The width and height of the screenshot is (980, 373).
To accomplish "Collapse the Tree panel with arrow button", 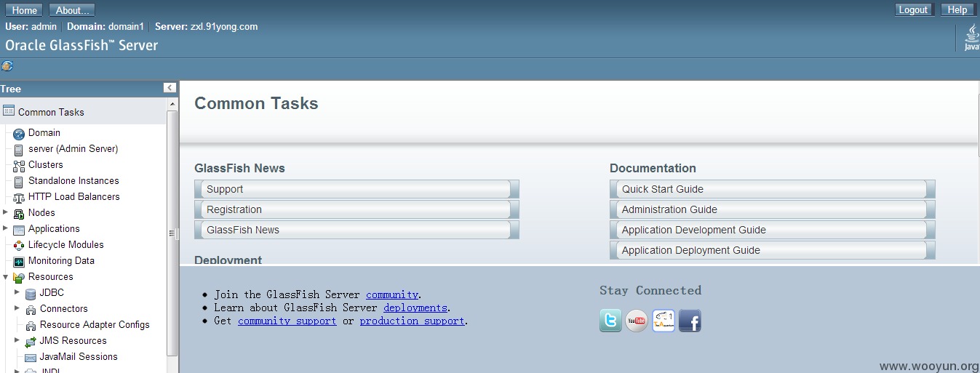I will pyautogui.click(x=170, y=88).
